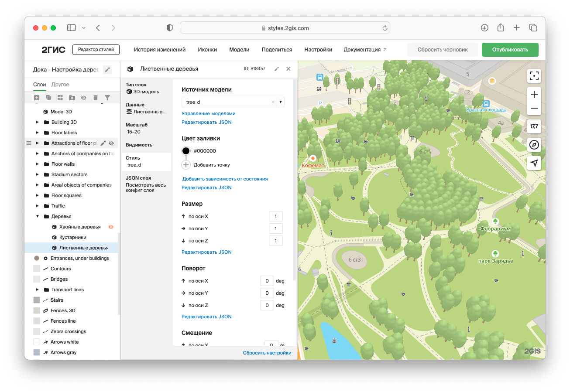Click the green Опубликовать button

point(510,50)
